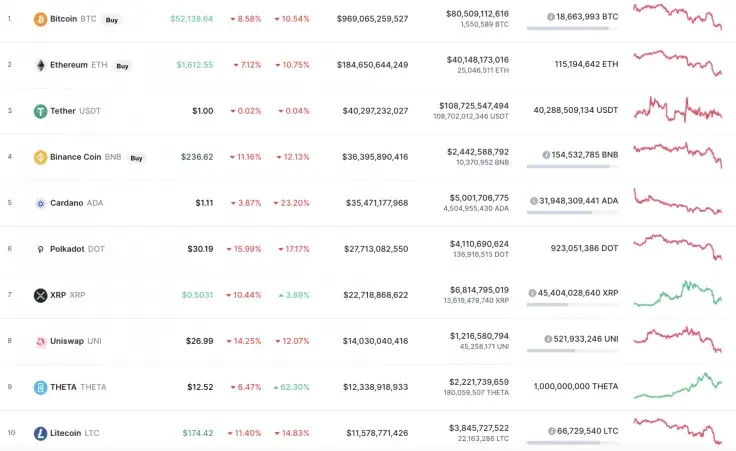Viewport: 736px width, 451px height.
Task: Open the Tether 7-day sparkline chart
Action: tap(678, 110)
